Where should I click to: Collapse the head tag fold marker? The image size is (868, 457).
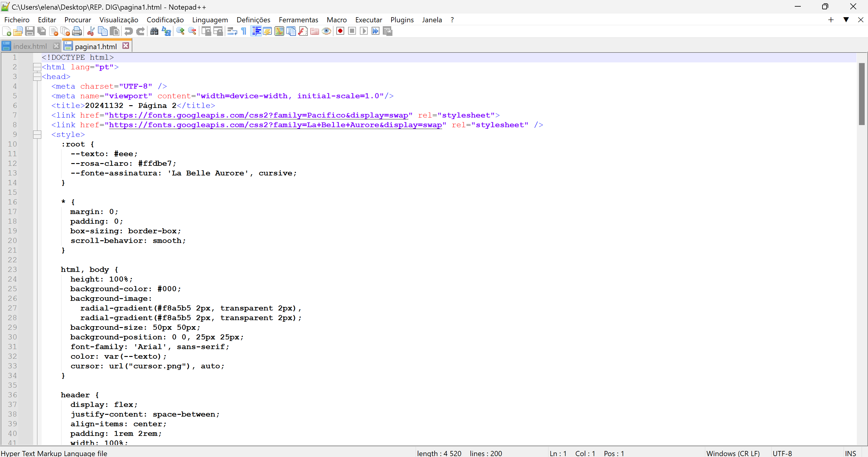(x=37, y=77)
